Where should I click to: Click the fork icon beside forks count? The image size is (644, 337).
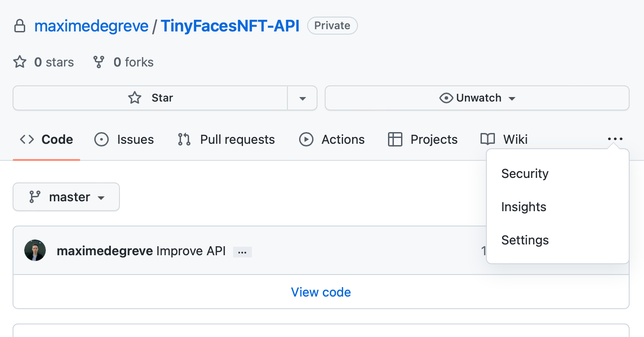pos(98,62)
